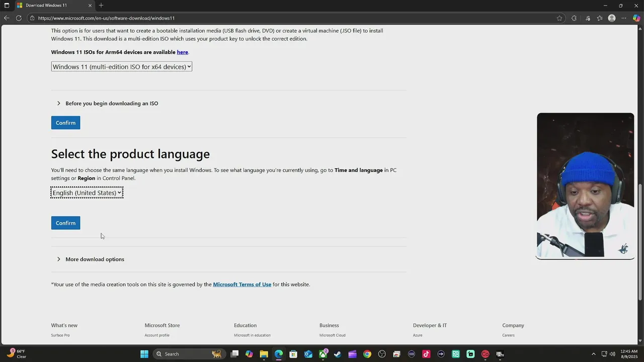This screenshot has width=644, height=362.
Task: Open the Surface Pro footer link
Action: coord(60,335)
